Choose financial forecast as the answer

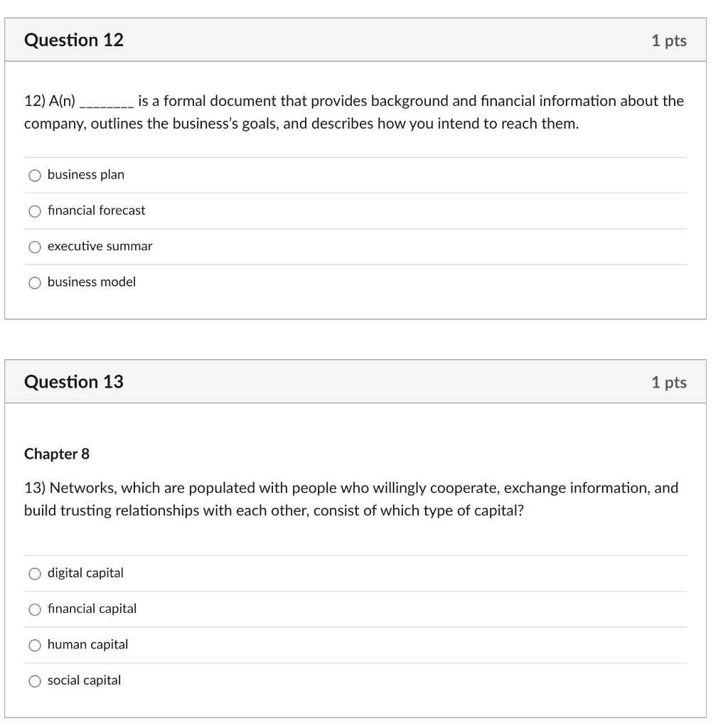pos(34,210)
